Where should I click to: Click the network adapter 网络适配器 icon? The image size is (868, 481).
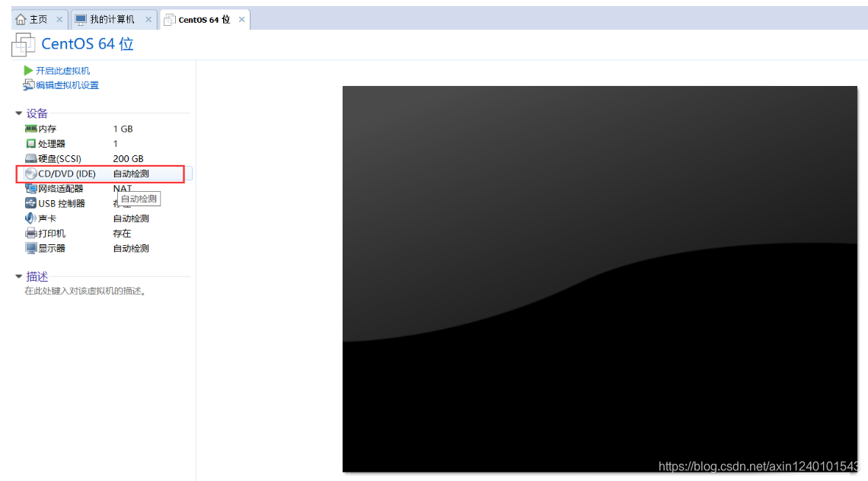31,188
